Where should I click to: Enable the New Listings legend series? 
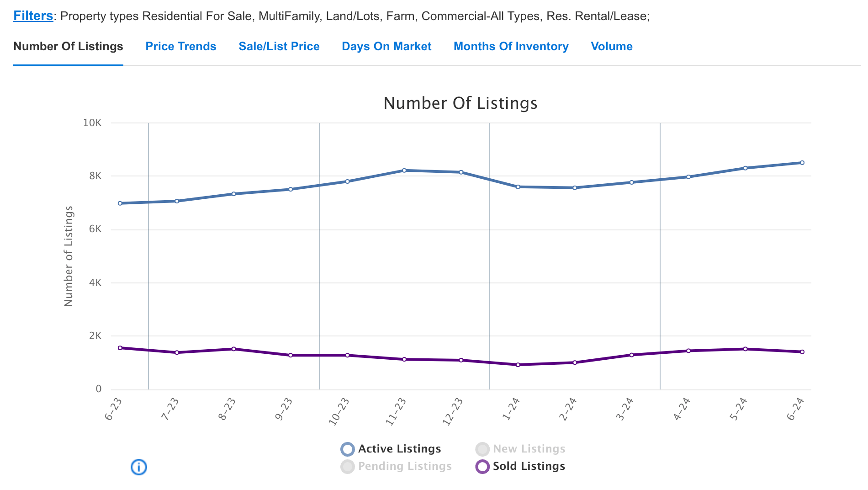[520, 449]
